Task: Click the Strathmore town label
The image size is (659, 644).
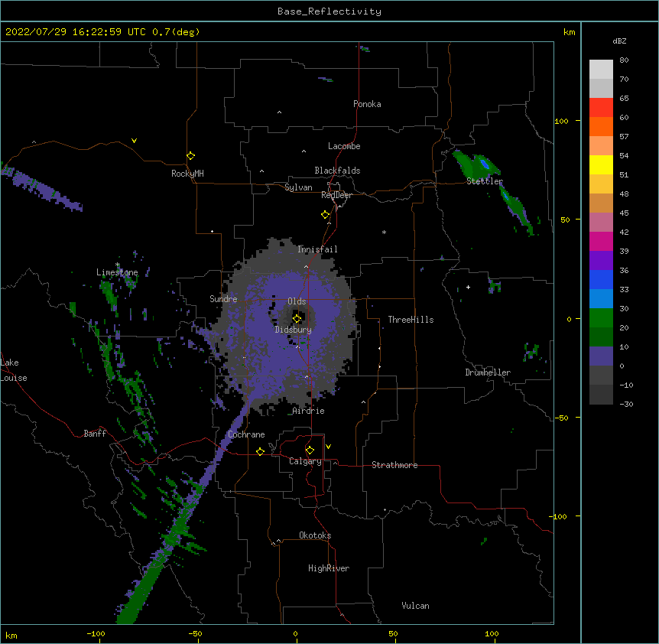Action: (394, 465)
